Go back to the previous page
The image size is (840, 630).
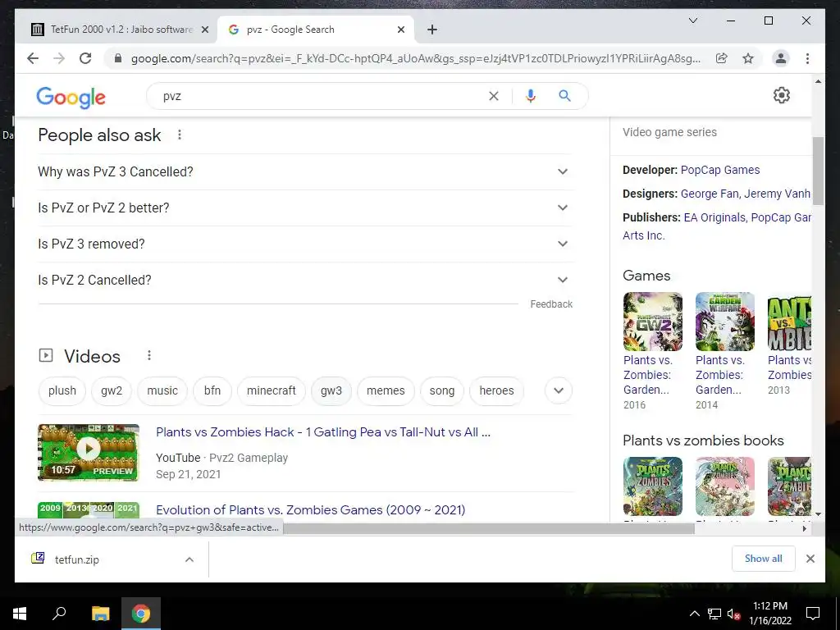[33, 58]
